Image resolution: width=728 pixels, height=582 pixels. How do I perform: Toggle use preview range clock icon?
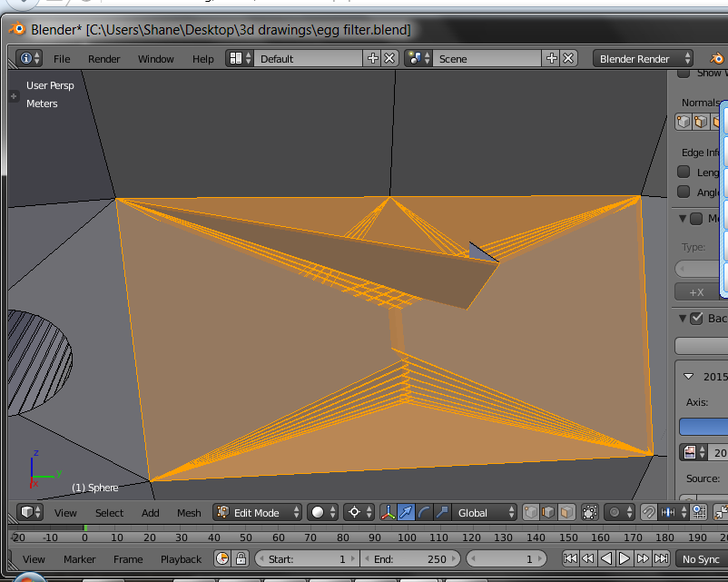tap(222, 558)
